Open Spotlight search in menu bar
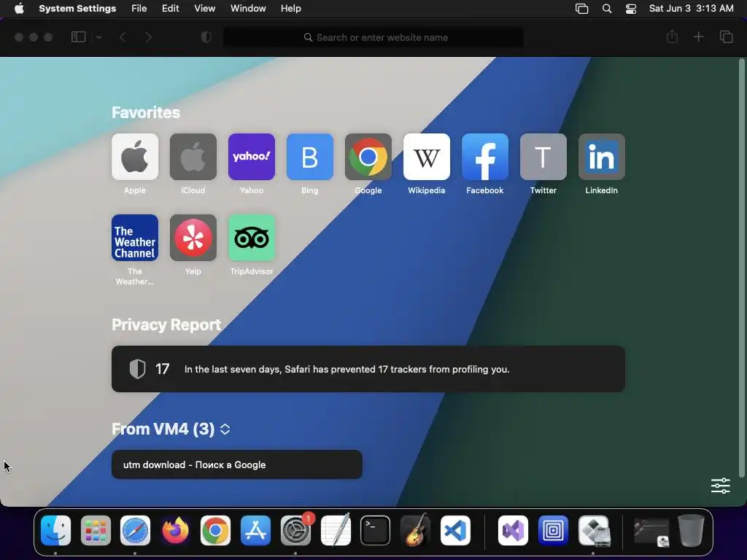Viewport: 747px width, 560px height. (x=607, y=9)
